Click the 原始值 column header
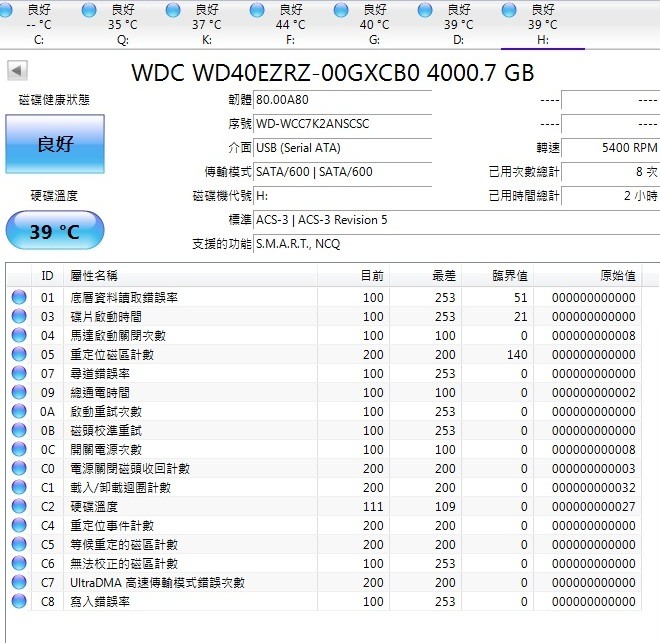 (x=588, y=276)
